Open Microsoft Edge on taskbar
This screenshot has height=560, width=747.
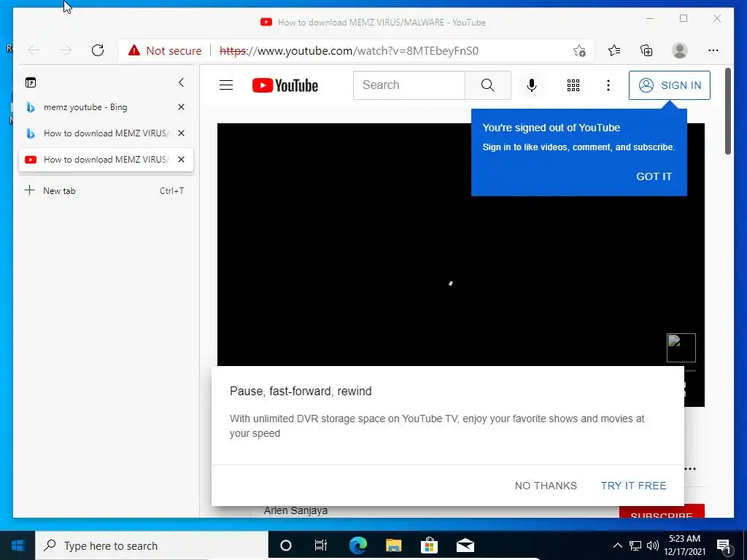tap(357, 545)
